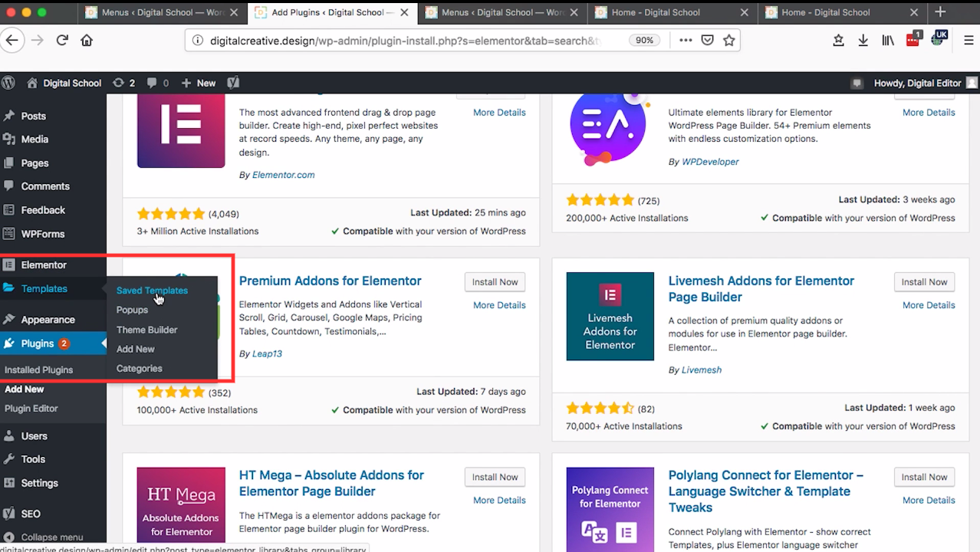Go to browser home icon

coord(87,41)
